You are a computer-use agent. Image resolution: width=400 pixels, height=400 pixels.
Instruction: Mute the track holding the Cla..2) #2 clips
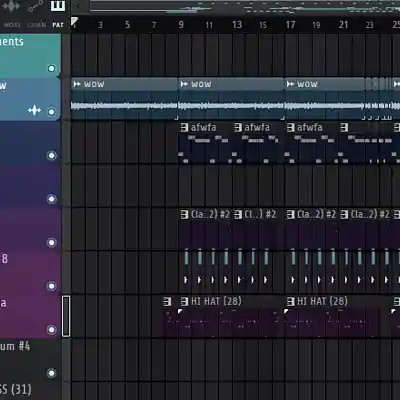pos(51,242)
